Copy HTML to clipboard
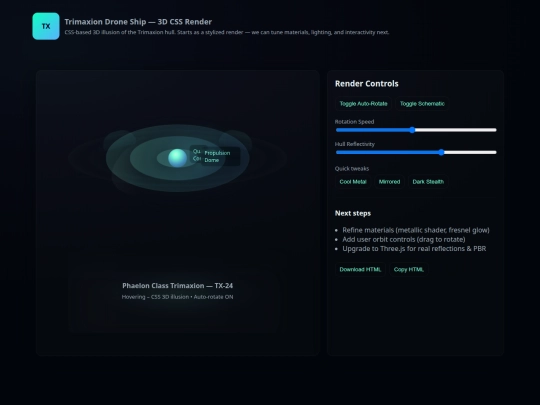Viewport: 540px width, 405px height. click(x=408, y=269)
